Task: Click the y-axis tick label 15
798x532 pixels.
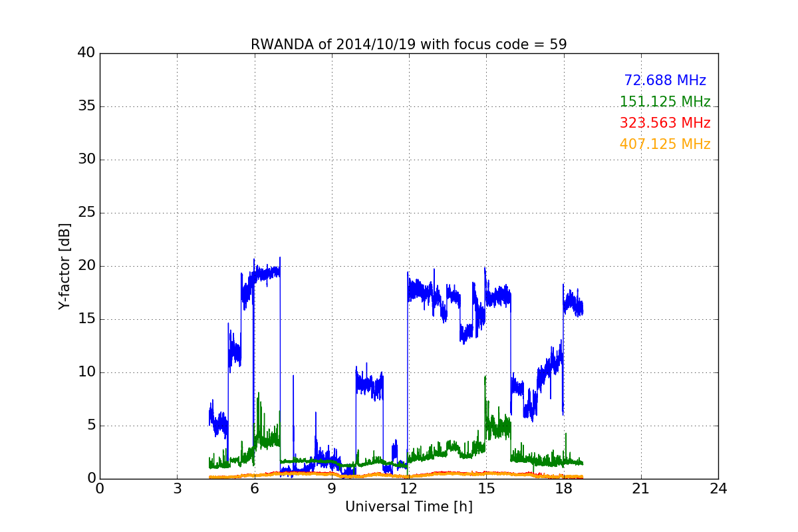Action: (86, 319)
